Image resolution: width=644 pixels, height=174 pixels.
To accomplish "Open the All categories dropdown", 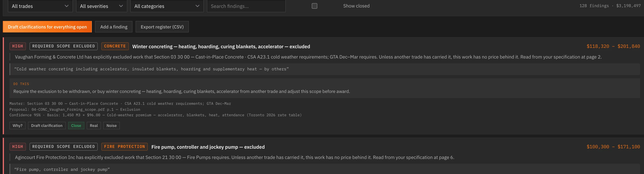I will click(167, 6).
